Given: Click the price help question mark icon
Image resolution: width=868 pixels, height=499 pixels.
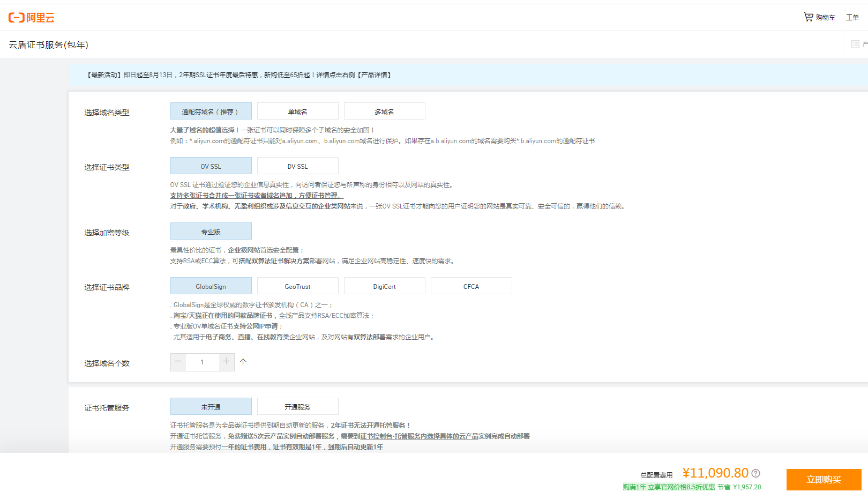Looking at the screenshot, I should click(x=756, y=473).
